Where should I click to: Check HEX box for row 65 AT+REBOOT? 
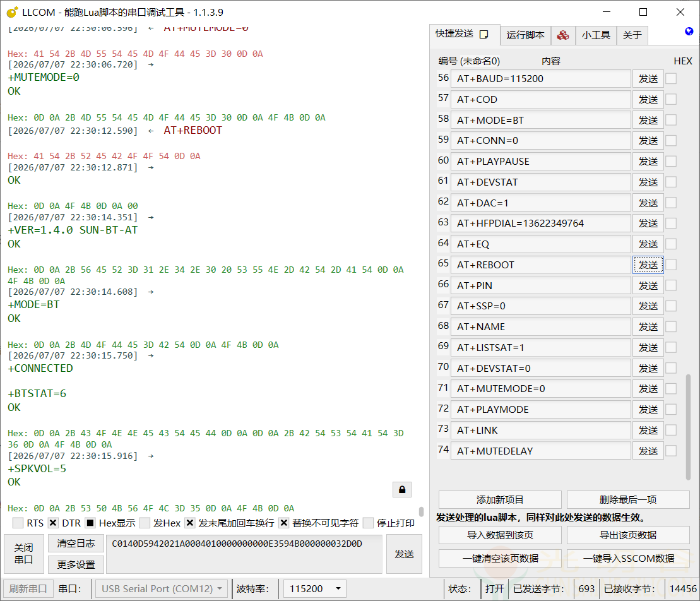671,265
